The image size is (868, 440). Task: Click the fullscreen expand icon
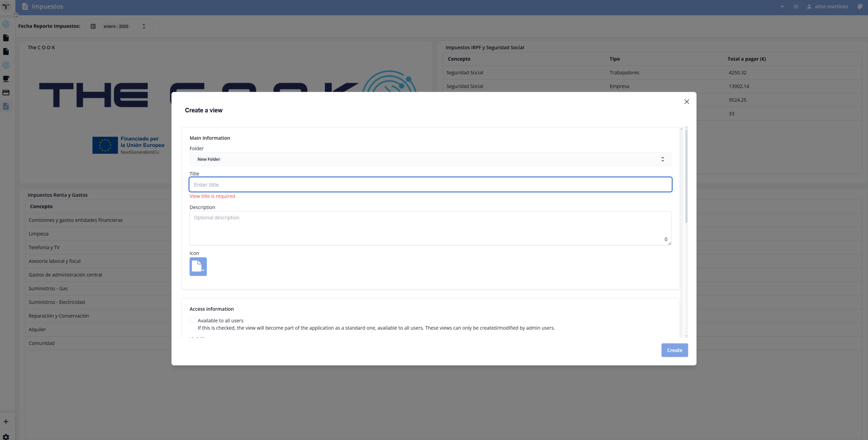tap(16, 15)
